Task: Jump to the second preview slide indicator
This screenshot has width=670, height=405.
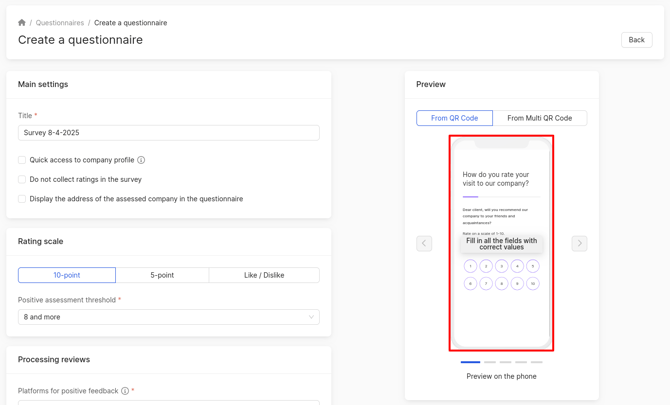Action: (x=489, y=362)
